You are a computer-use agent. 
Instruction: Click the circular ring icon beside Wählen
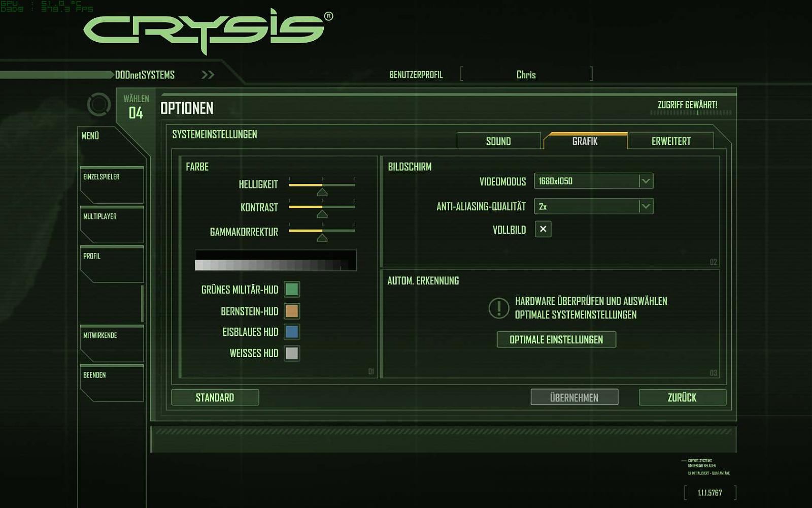tap(99, 105)
